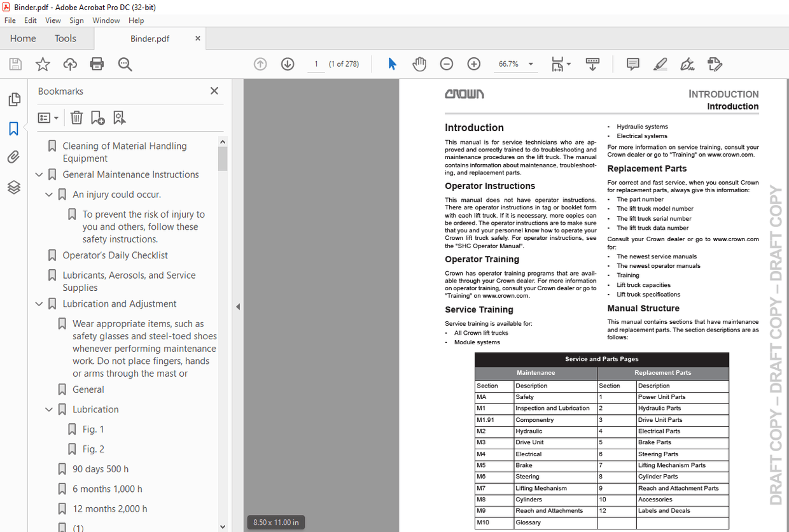Select the Fig. 2 bookmark
789x532 pixels.
[90, 449]
